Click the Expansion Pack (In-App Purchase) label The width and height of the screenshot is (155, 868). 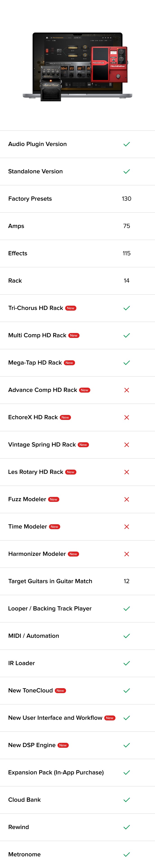[x=56, y=772]
